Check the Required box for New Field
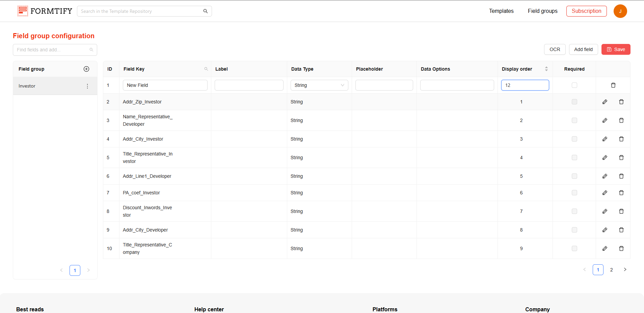The image size is (644, 313). click(x=574, y=85)
